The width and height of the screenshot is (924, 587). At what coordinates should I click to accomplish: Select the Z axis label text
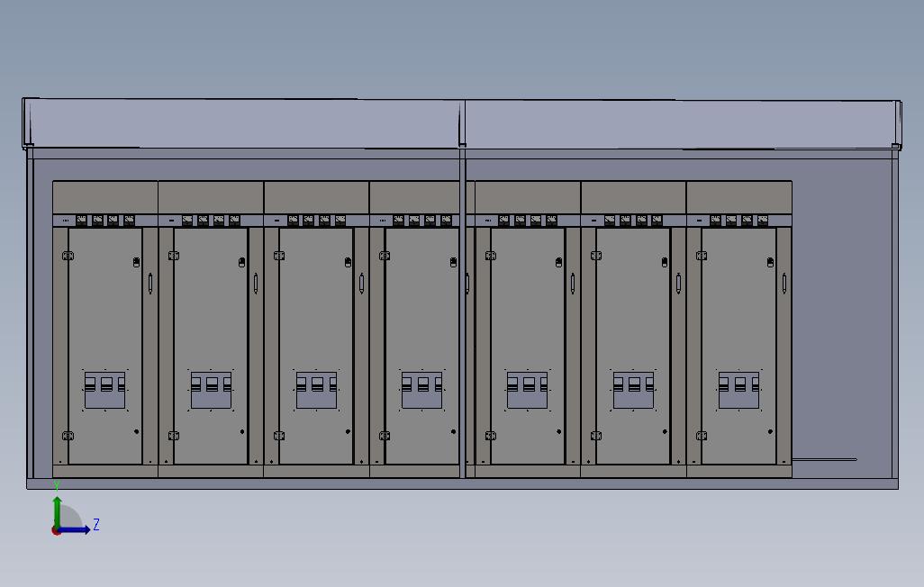[96, 525]
